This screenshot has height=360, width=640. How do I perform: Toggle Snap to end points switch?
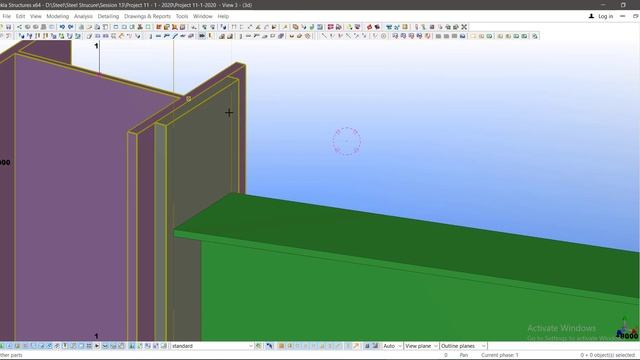[x=289, y=346]
